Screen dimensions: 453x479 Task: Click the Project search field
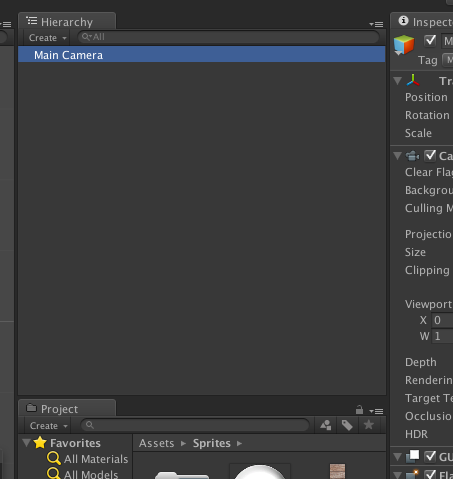pos(195,425)
